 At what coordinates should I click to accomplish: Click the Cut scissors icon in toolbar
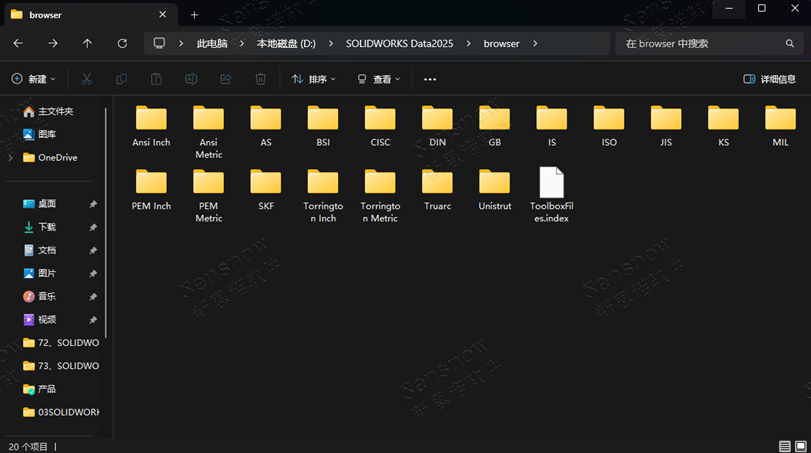coord(87,79)
